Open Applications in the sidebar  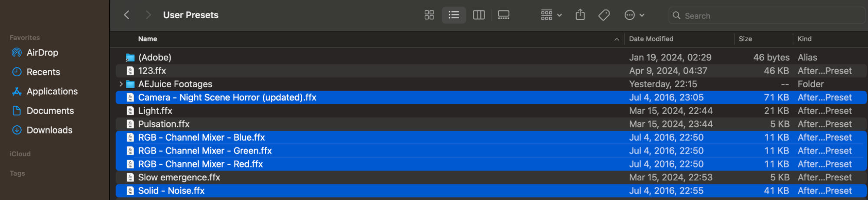click(x=52, y=92)
